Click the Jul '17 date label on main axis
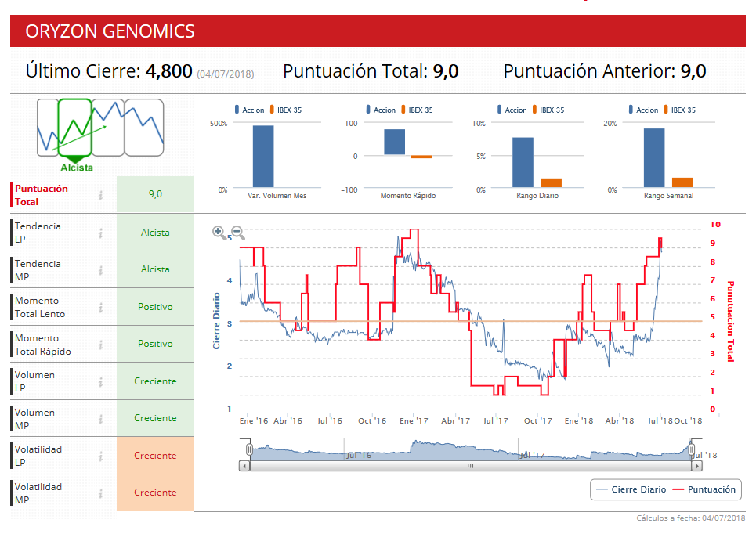This screenshot has width=756, height=534. click(496, 420)
